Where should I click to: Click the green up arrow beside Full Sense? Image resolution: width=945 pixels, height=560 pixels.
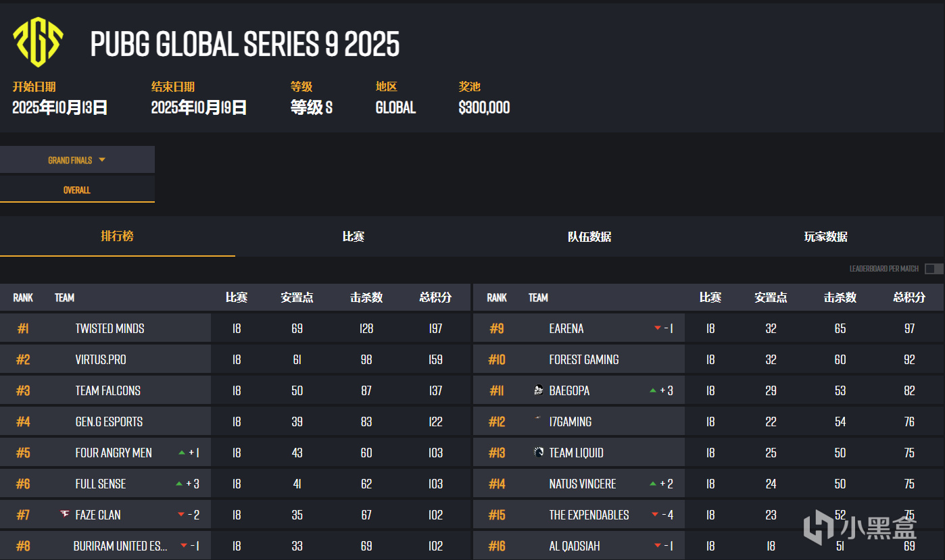click(x=179, y=484)
